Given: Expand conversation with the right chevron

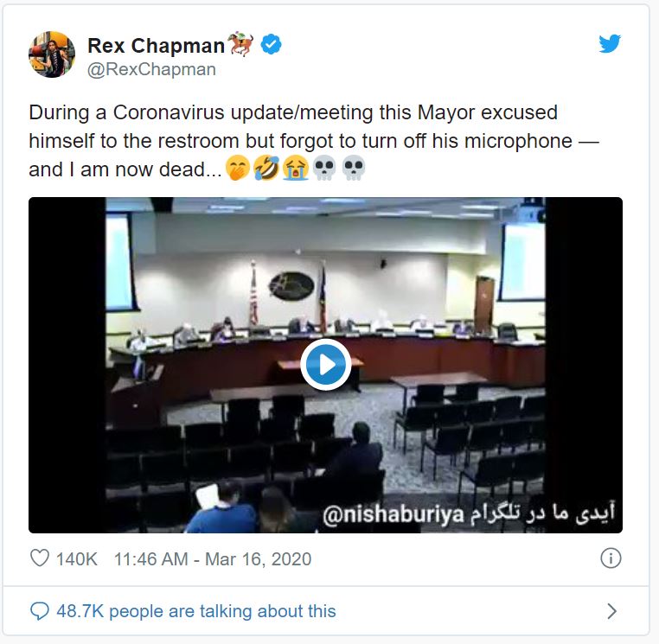Looking at the screenshot, I should pyautogui.click(x=612, y=611).
